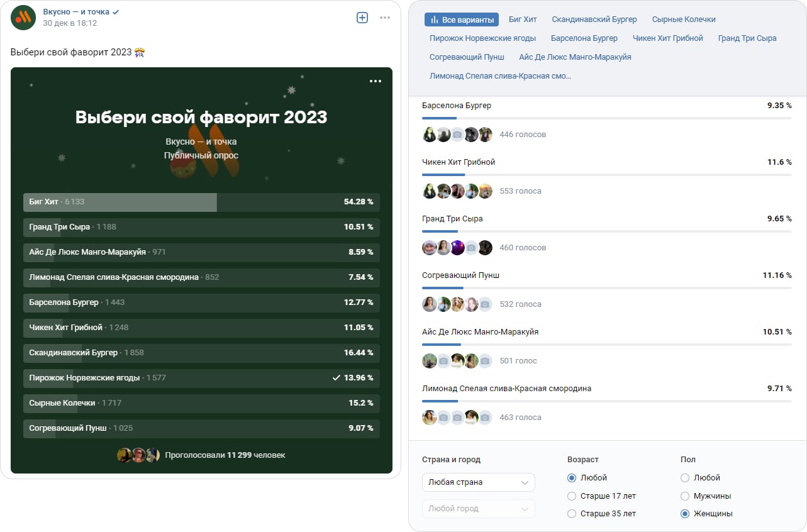Click the Согревающий Пунш poll option bar
807x532 pixels.
click(201, 428)
